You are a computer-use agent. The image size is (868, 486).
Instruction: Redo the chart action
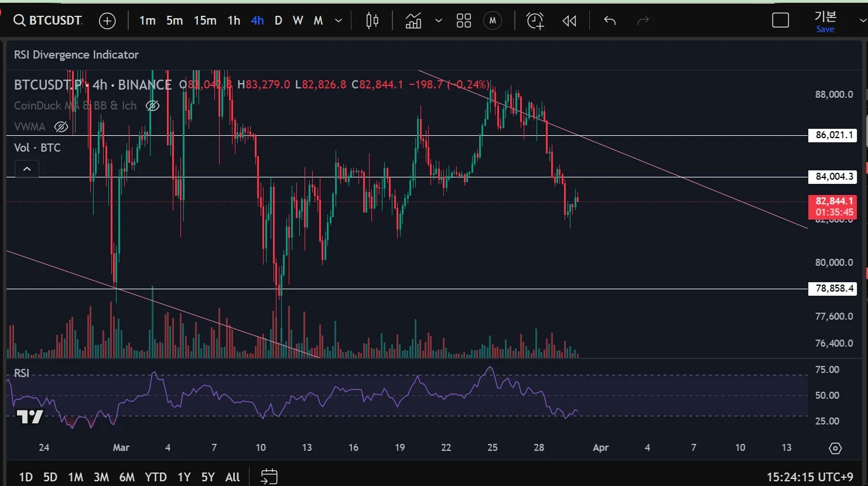(643, 21)
